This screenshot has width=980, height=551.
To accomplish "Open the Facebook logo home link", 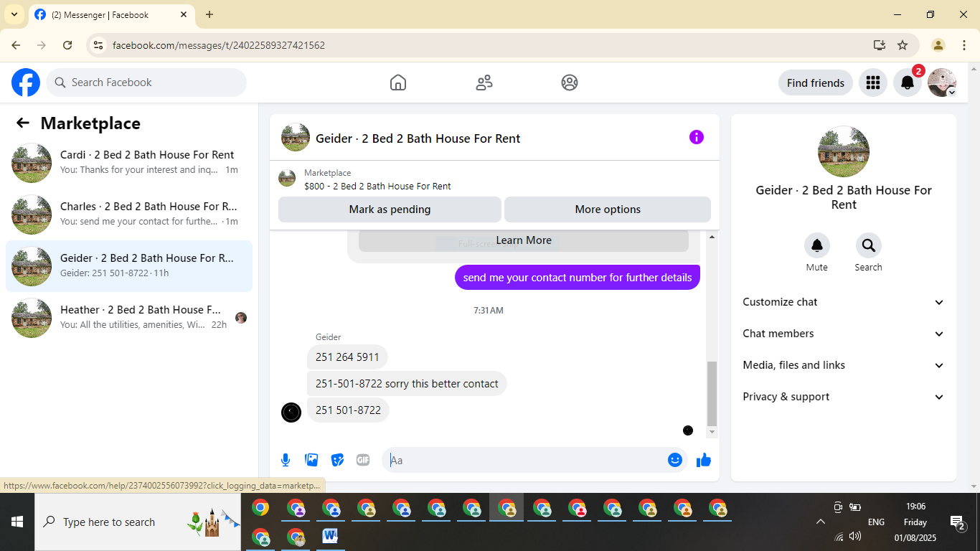I will click(x=26, y=83).
